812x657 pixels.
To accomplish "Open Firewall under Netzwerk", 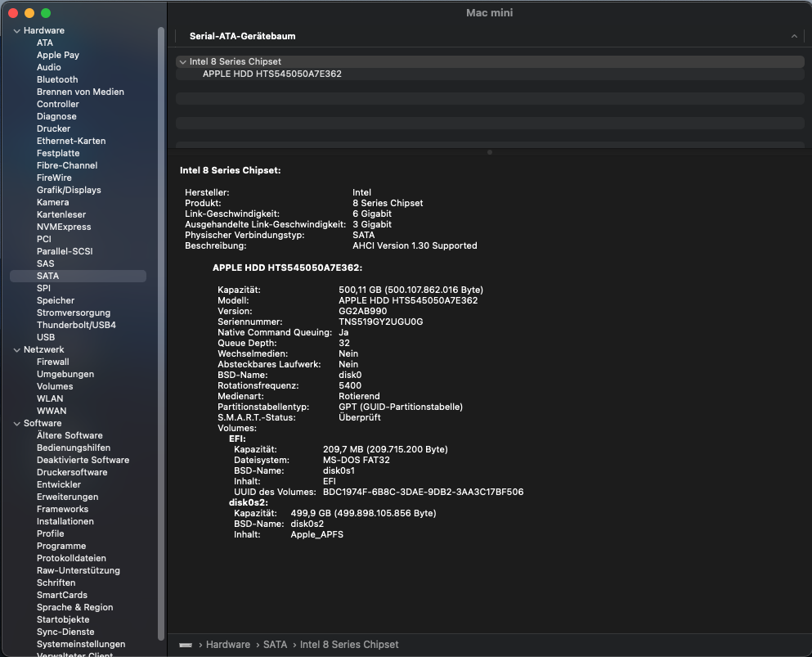I will click(53, 362).
